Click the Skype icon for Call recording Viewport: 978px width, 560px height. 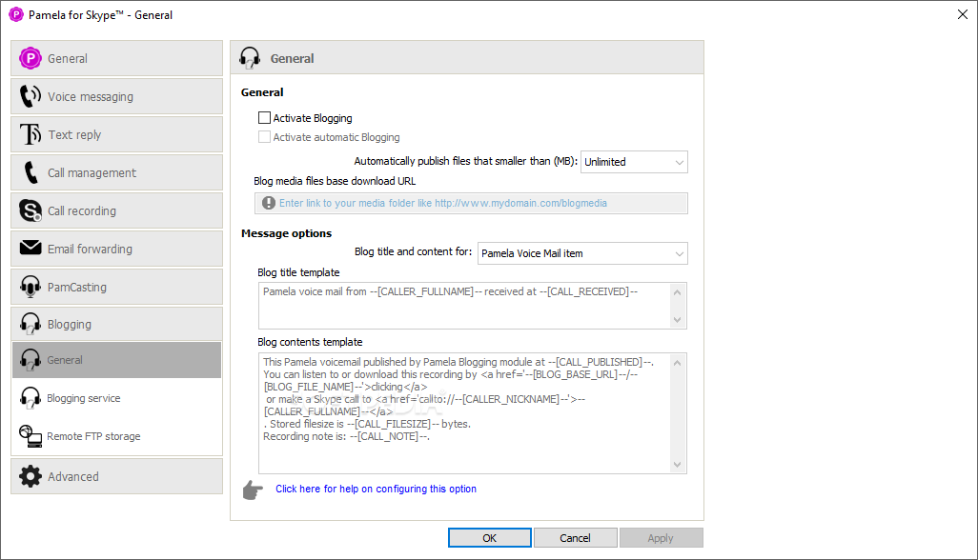click(x=30, y=210)
